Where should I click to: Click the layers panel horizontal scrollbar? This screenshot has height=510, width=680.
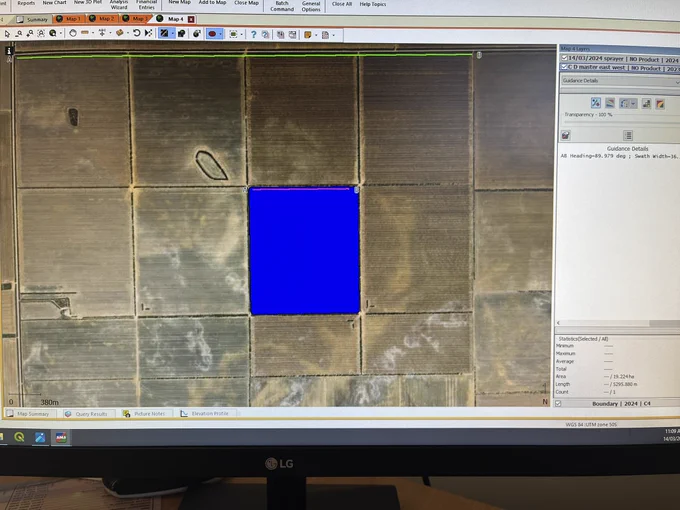tap(618, 323)
